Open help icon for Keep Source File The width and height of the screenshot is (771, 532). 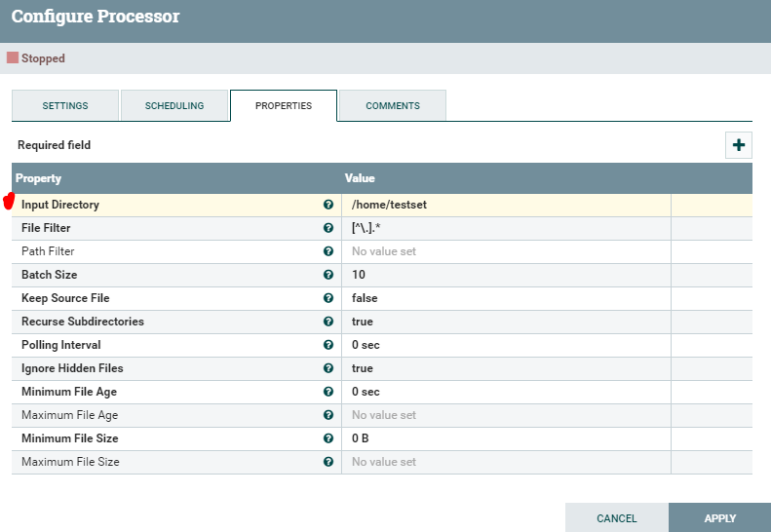click(328, 298)
